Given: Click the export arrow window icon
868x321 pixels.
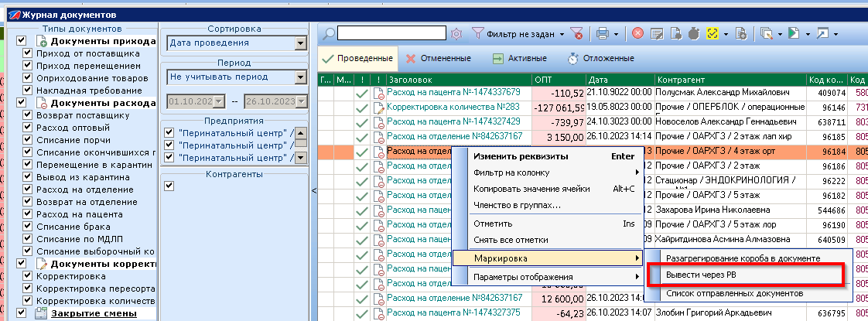Looking at the screenshot, I should click(x=822, y=34).
